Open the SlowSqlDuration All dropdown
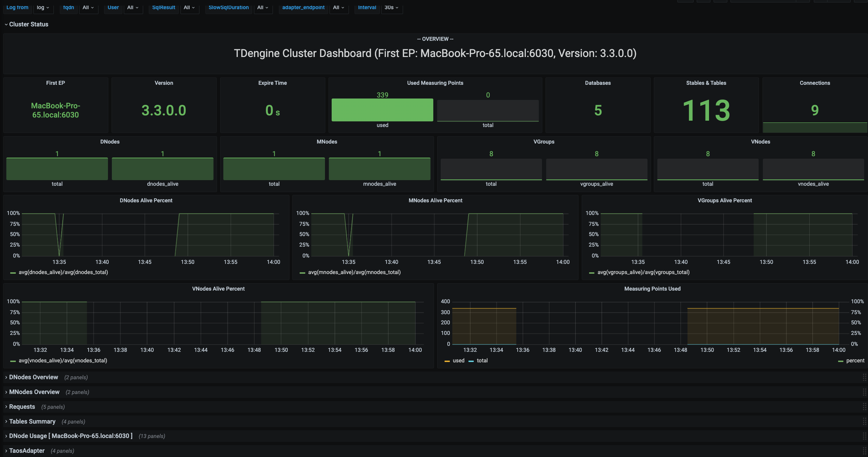The image size is (868, 457). point(263,7)
